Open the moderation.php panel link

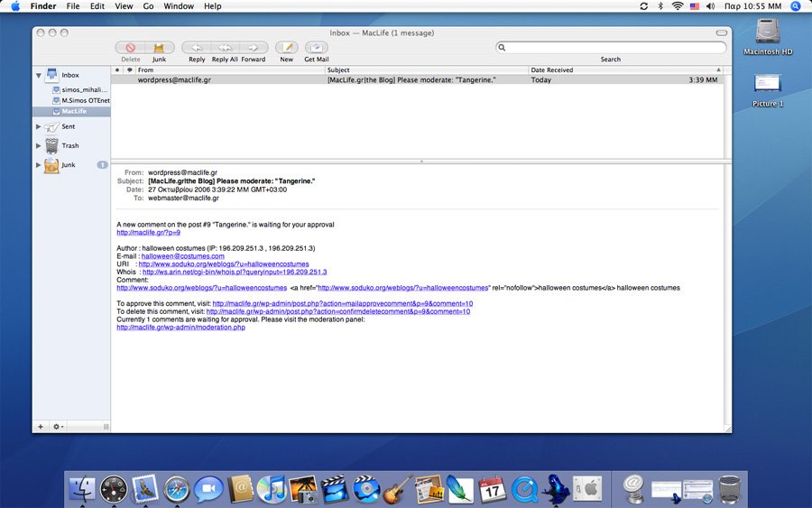(x=180, y=328)
